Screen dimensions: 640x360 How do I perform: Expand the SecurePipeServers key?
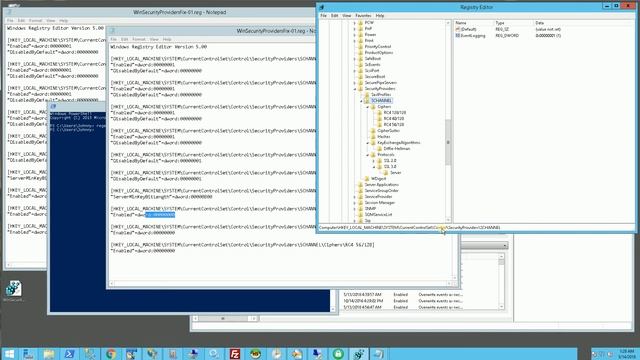click(355, 82)
